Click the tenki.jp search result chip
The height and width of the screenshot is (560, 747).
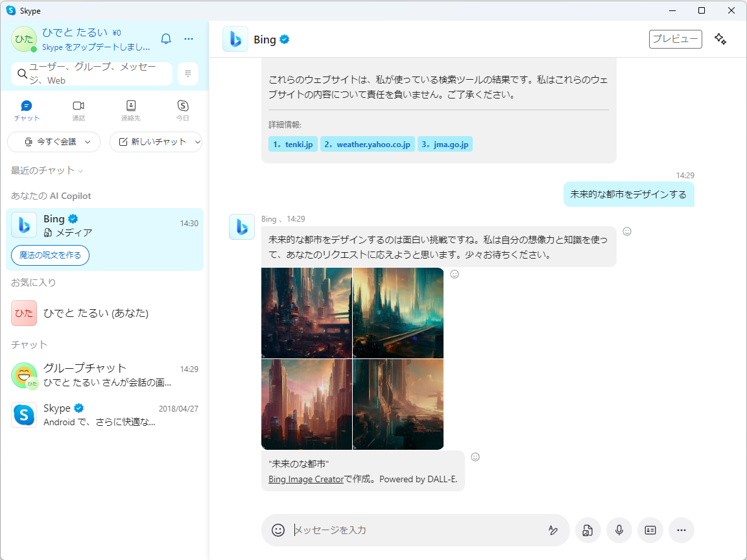click(292, 144)
